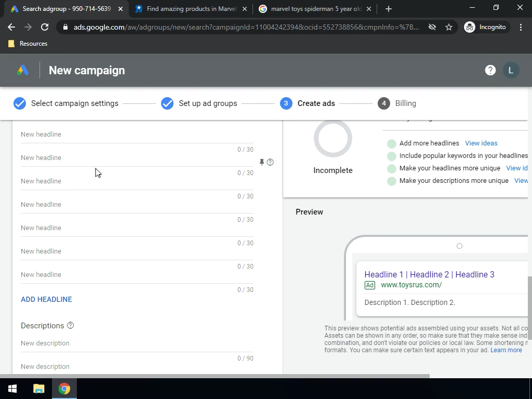Open File Explorer from the taskbar
Viewport: 532px width, 399px height.
click(38, 389)
